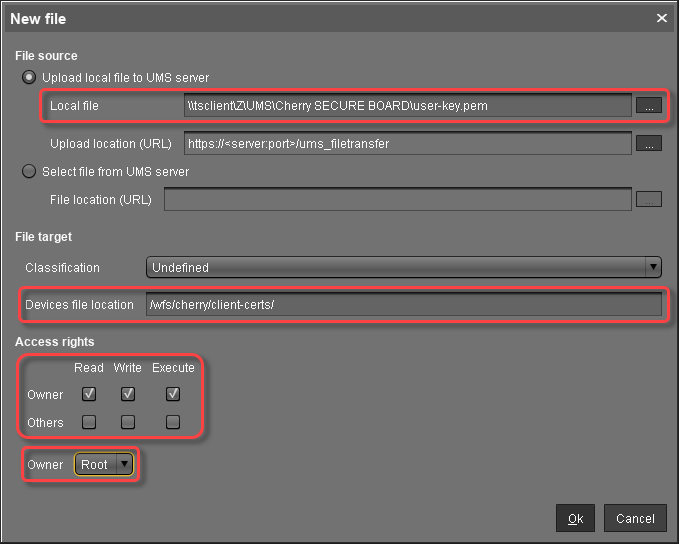
Task: Open the Classification dropdown
Action: click(x=404, y=267)
